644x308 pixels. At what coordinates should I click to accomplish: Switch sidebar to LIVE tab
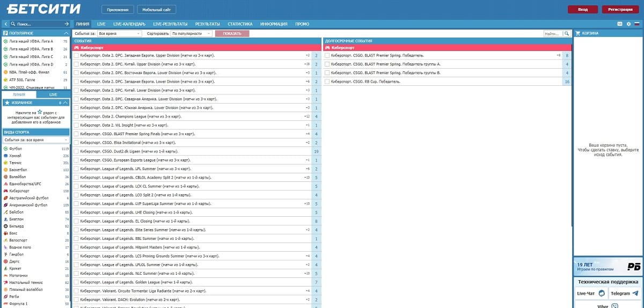(53, 94)
